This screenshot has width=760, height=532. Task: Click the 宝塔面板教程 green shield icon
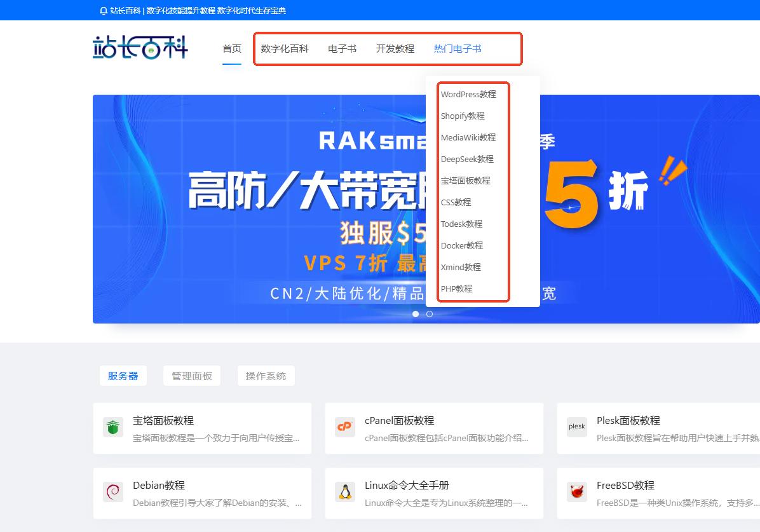[x=112, y=428]
